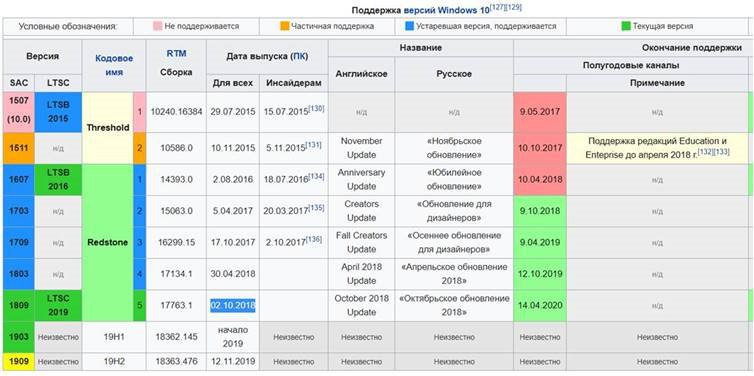
Task: Click the LTSB 2015 cell
Action: 58,112
